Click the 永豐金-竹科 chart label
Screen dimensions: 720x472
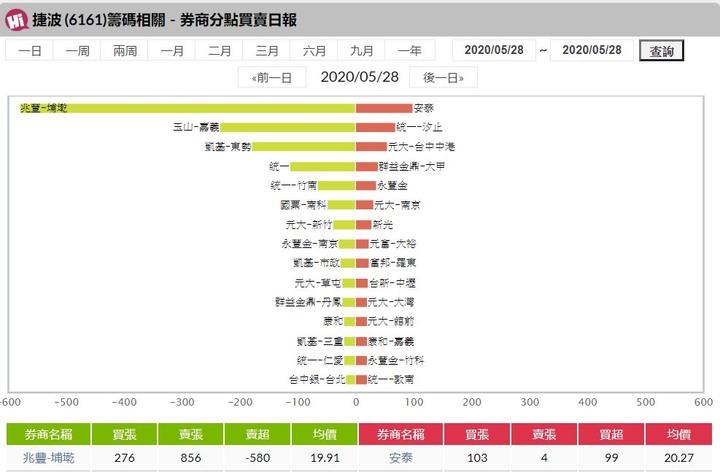(396, 360)
